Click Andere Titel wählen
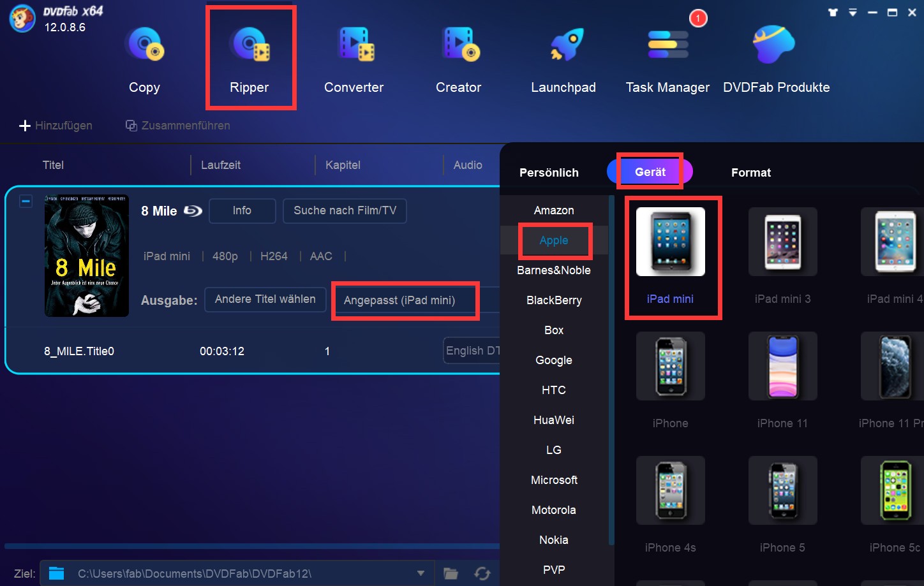The image size is (924, 586). (x=265, y=299)
